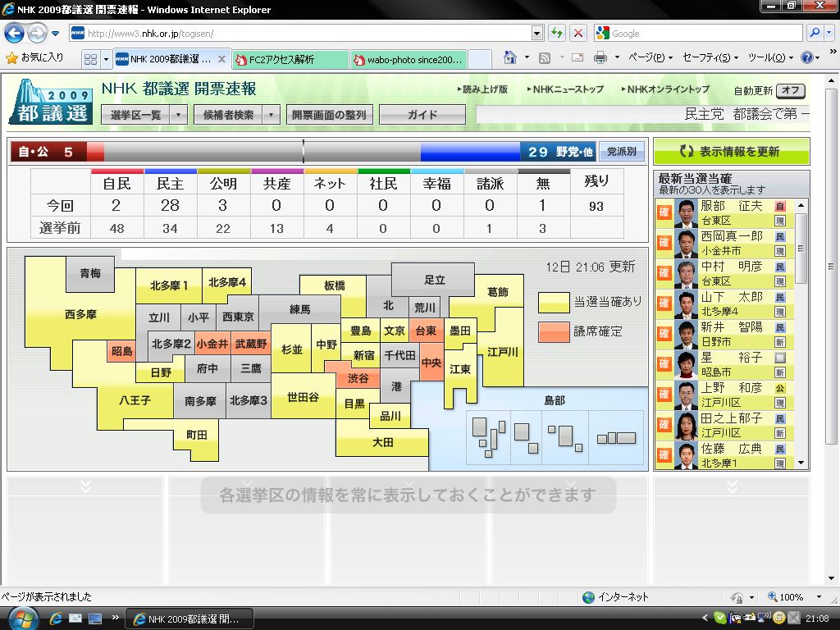The image size is (840, 630).
Task: Expand 候補者検索 dropdown arrow
Action: click(271, 115)
